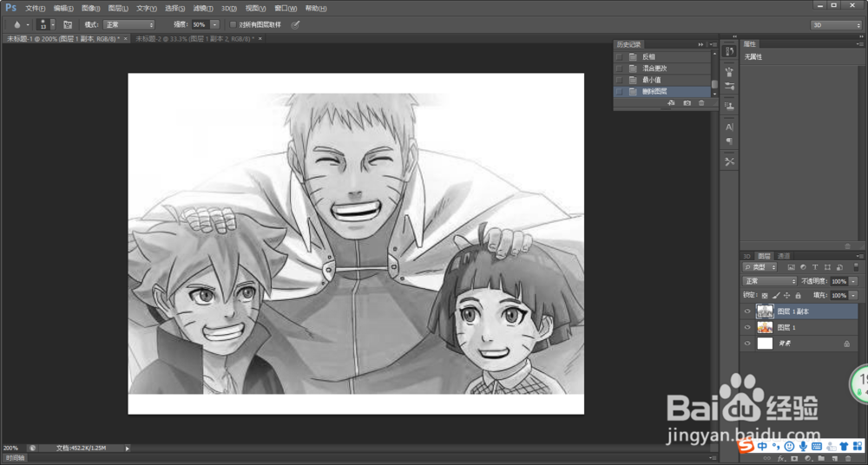Open the 文件 menu
This screenshot has height=465, width=868.
pos(36,9)
